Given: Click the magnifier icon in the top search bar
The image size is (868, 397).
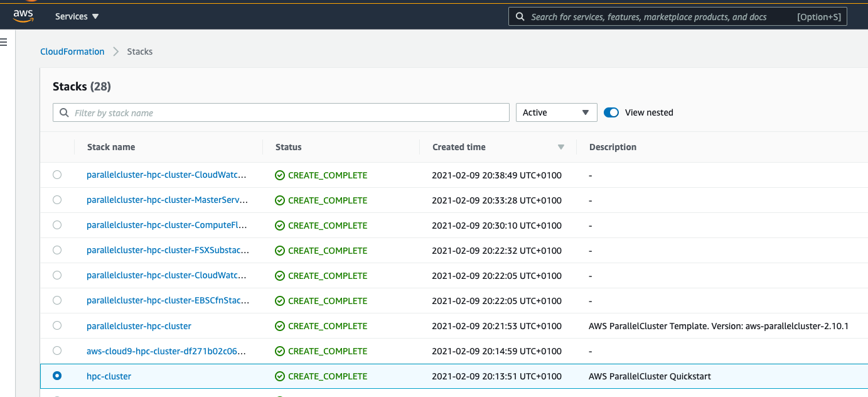Looking at the screenshot, I should click(520, 17).
